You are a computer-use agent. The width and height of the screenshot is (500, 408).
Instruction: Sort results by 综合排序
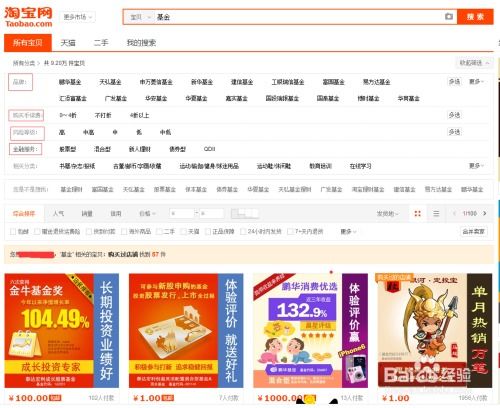[24, 213]
